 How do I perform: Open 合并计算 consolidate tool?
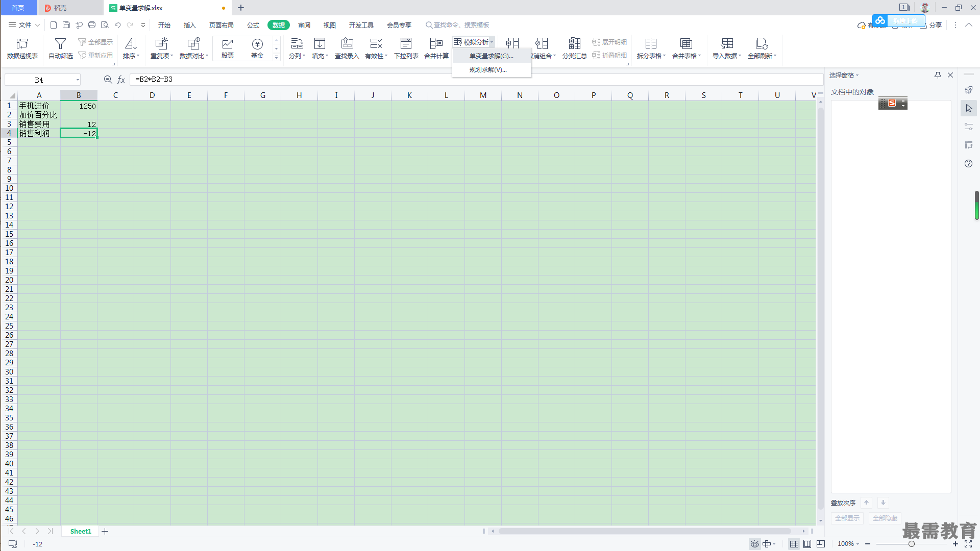pos(436,48)
